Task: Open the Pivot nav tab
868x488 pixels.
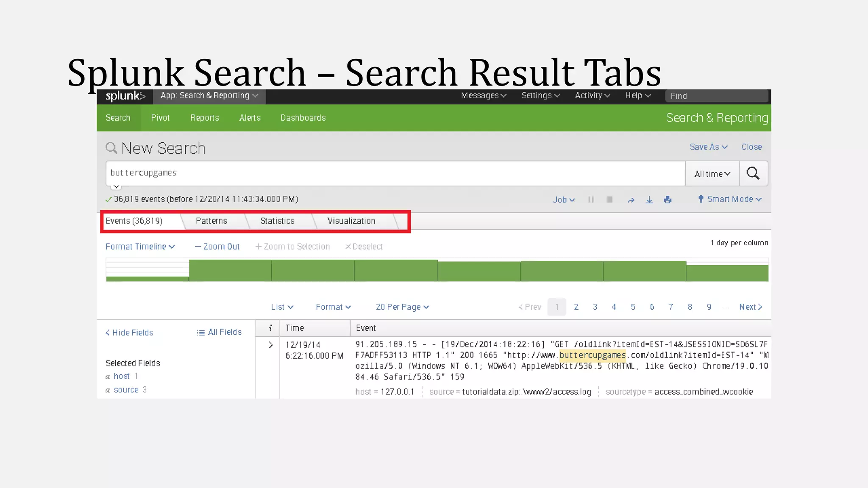Action: (160, 118)
